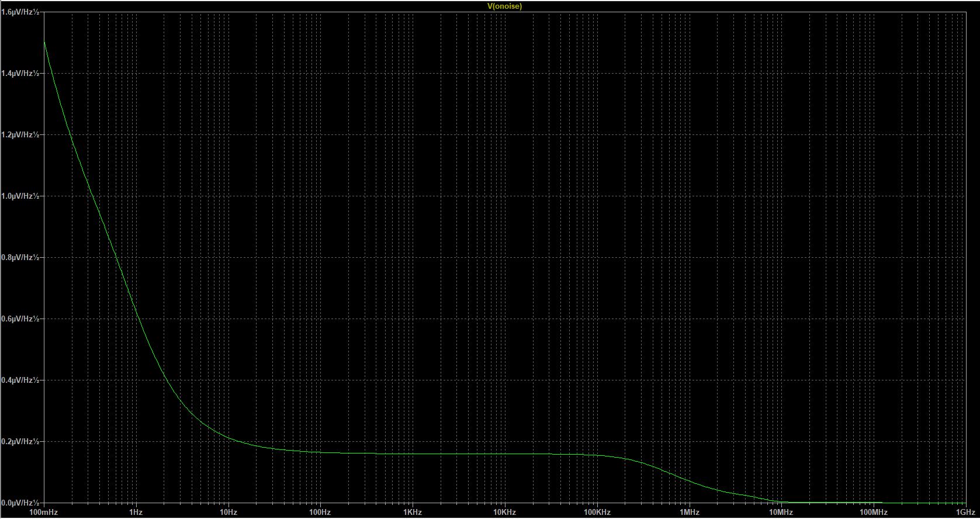The height and width of the screenshot is (519, 980).
Task: Click the 1.2µV/Hz½ y-axis label
Action: point(20,134)
